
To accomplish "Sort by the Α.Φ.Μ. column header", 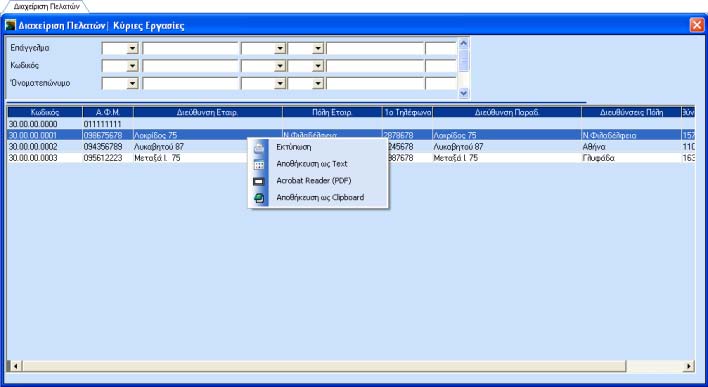I will (x=108, y=112).
